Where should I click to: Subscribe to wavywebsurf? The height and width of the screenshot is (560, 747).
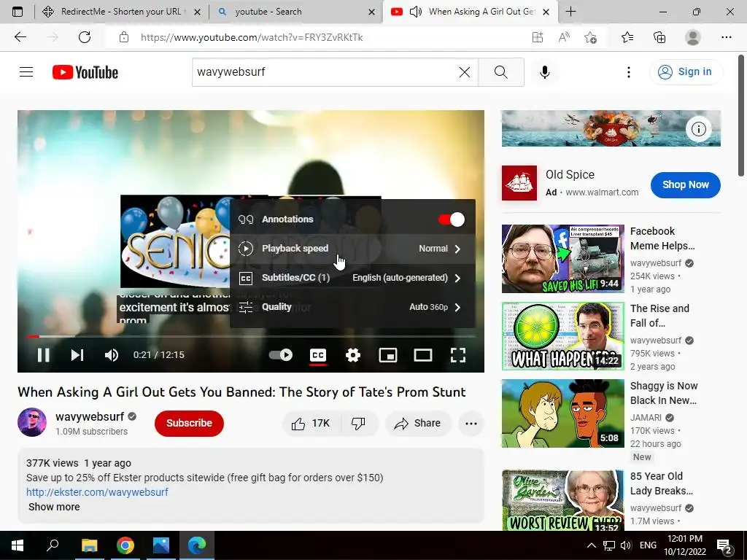(189, 424)
